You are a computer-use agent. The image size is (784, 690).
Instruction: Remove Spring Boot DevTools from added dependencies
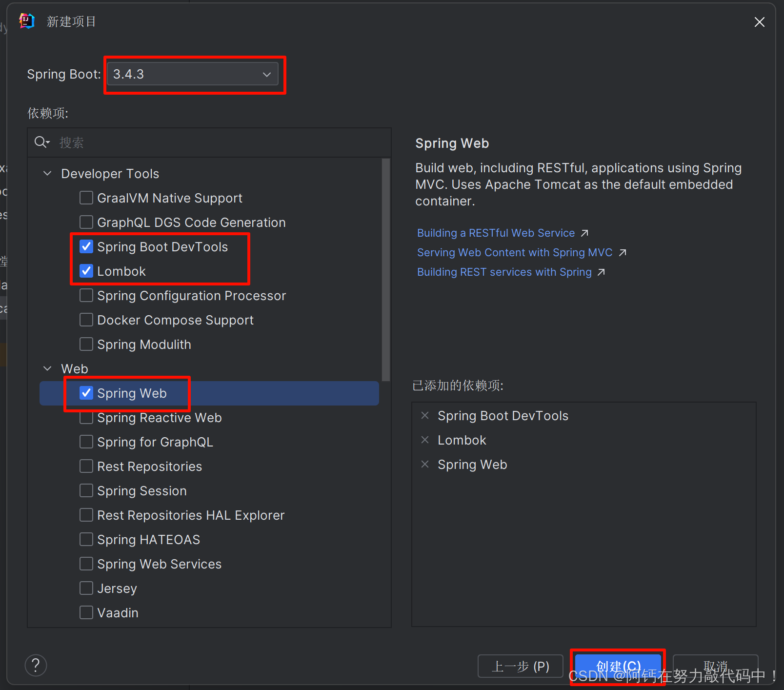pyautogui.click(x=425, y=415)
